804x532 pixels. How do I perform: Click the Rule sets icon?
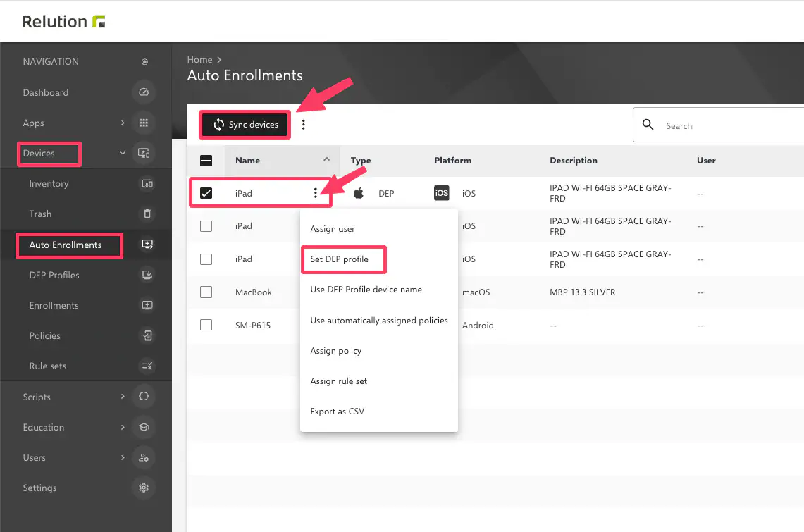147,366
